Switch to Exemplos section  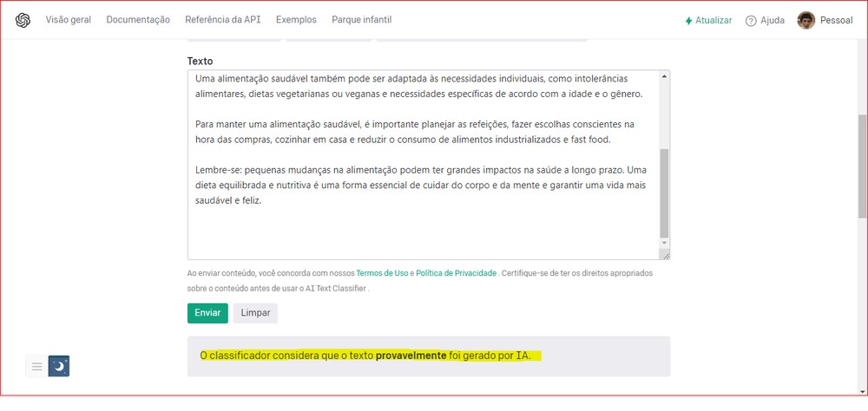tap(296, 20)
